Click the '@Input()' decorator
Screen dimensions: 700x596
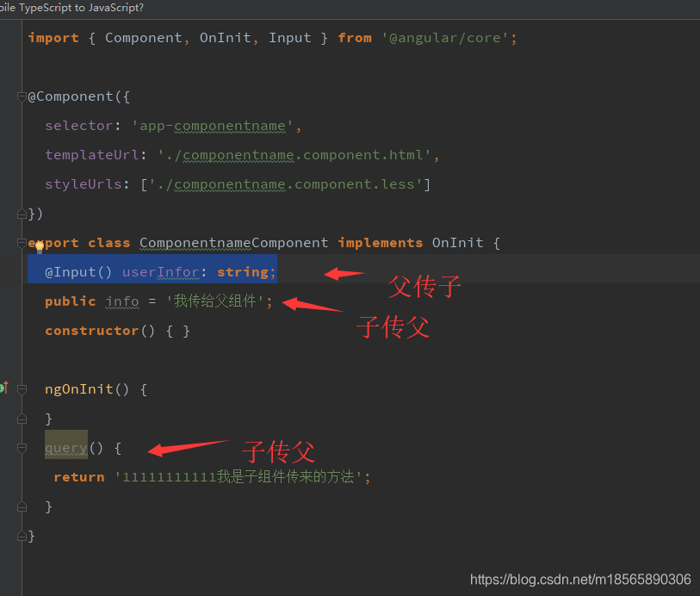click(78, 272)
